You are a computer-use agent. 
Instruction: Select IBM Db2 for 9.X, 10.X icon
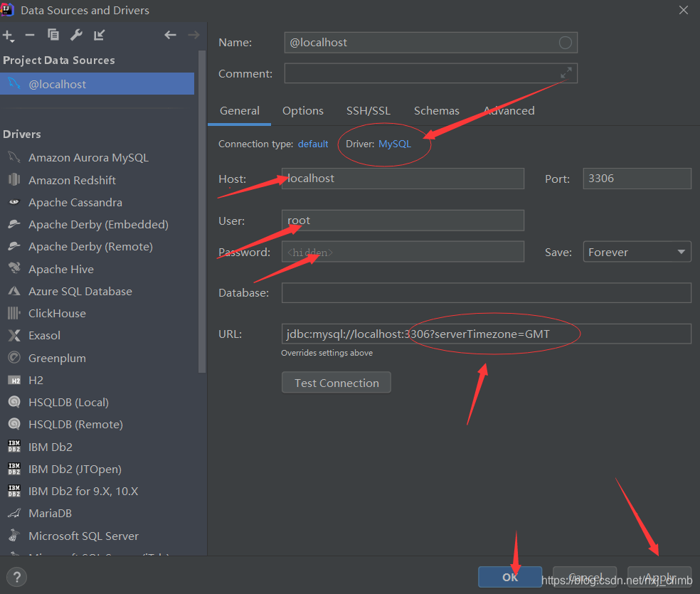click(x=14, y=491)
